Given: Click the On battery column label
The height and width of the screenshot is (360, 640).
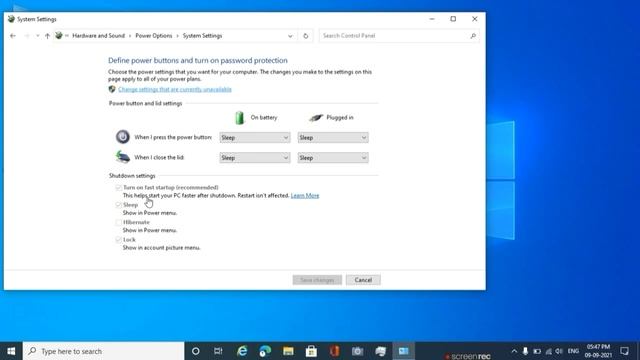Looking at the screenshot, I should pos(264,118).
